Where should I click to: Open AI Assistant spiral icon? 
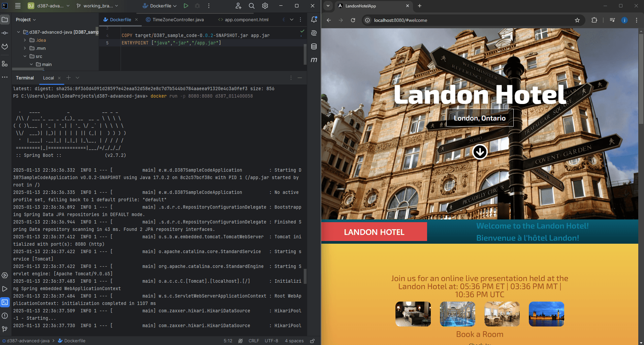pos(314,33)
